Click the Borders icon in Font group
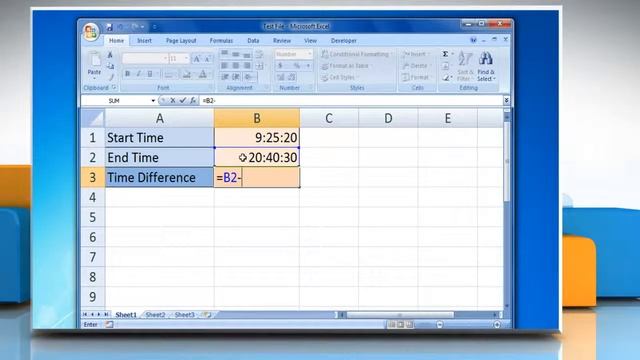Screen dimensions: 640x360 point(169,74)
